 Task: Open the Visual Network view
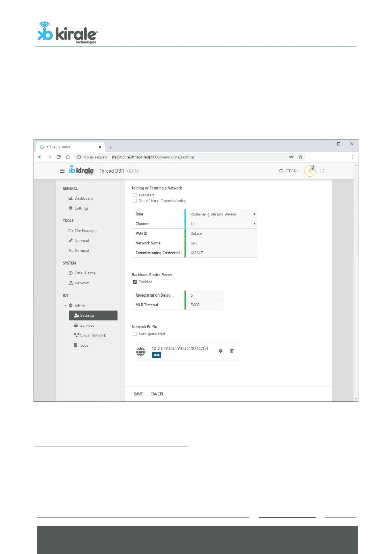(x=90, y=336)
